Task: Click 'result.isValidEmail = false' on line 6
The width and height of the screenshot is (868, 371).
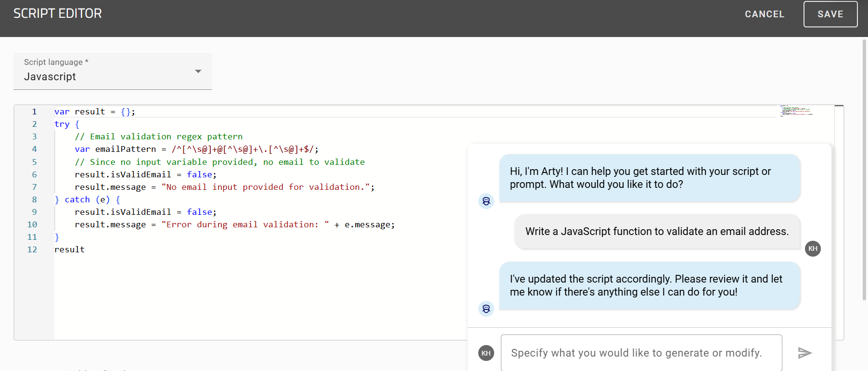Action: point(146,174)
